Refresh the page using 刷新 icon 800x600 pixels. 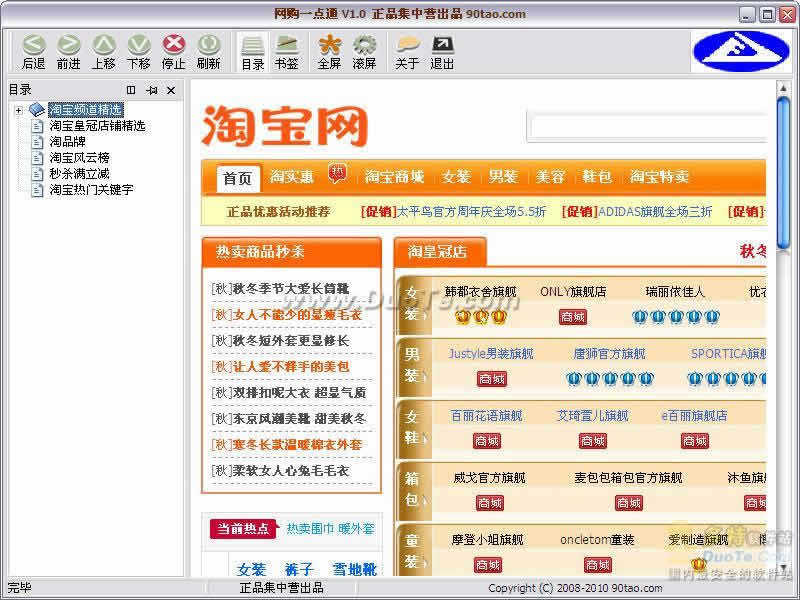click(x=209, y=52)
